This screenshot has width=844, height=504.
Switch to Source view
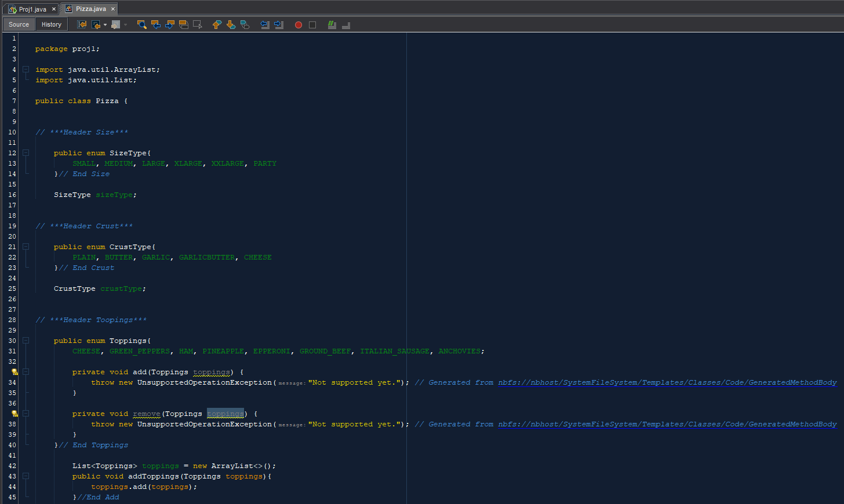pos(19,24)
